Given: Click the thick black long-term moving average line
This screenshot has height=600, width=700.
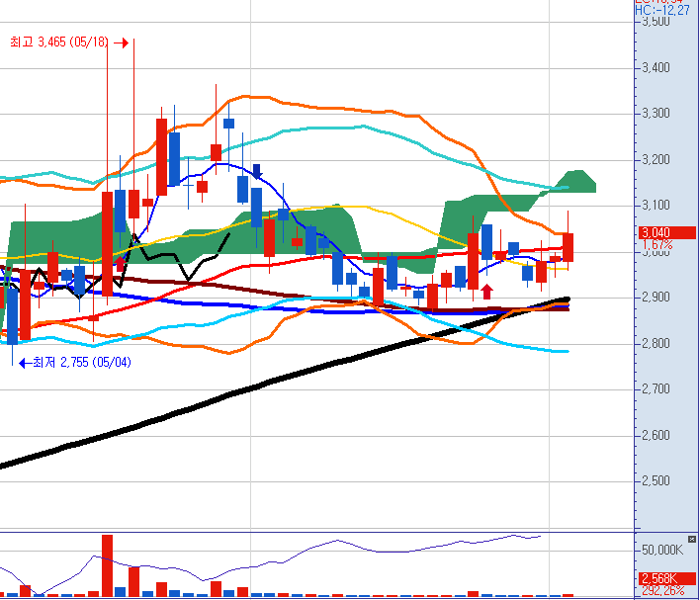Looking at the screenshot, I should pos(286,379).
